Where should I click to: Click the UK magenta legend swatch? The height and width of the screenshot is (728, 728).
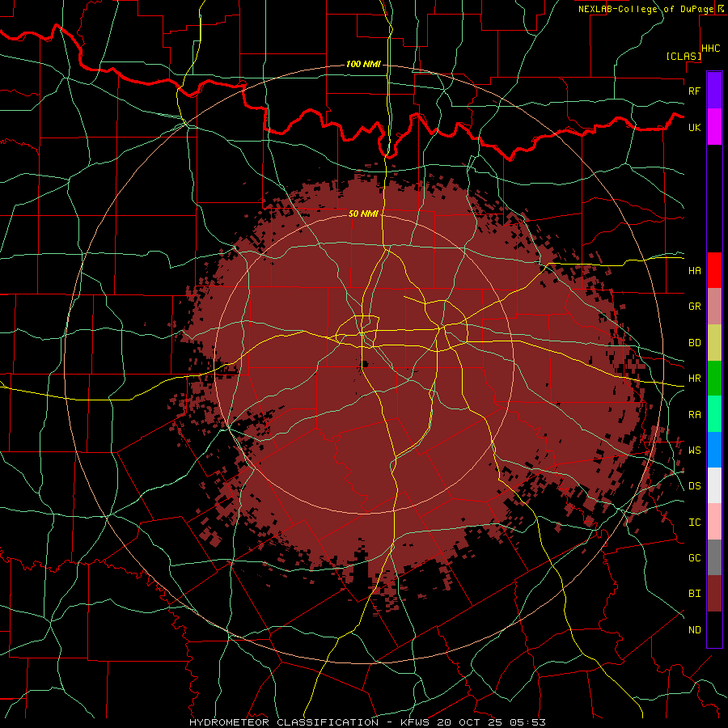(x=714, y=127)
